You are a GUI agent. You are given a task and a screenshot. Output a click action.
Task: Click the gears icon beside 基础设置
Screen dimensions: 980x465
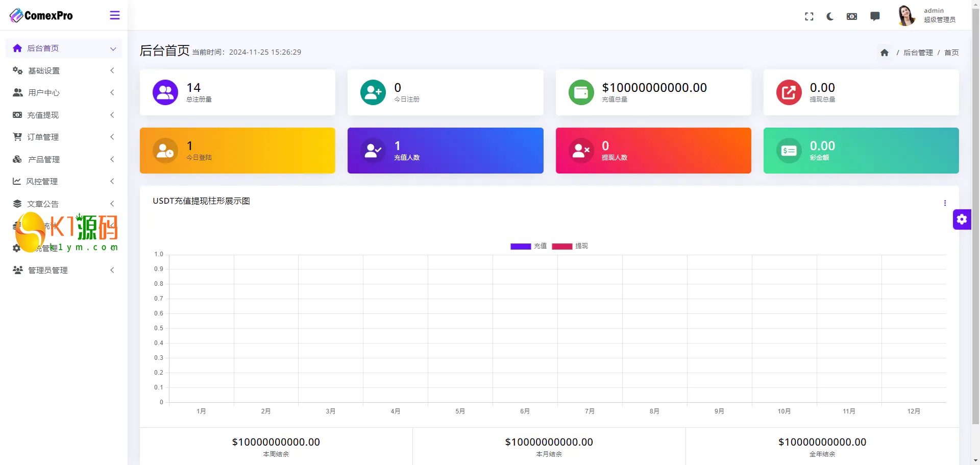click(17, 70)
